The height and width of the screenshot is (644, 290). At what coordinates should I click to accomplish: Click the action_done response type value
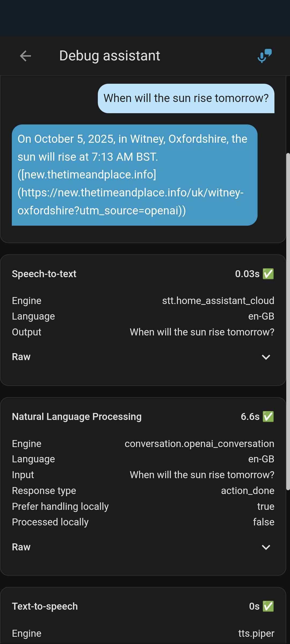pos(248,491)
